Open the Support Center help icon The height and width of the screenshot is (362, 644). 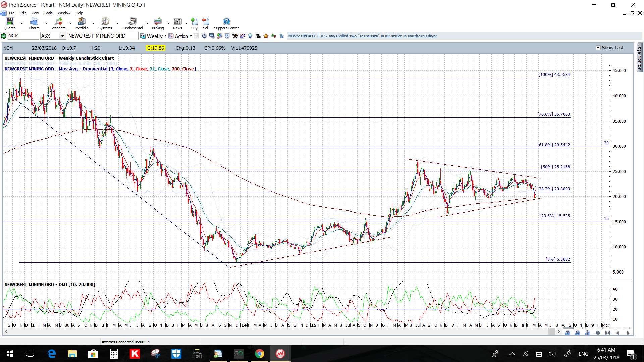[226, 24]
